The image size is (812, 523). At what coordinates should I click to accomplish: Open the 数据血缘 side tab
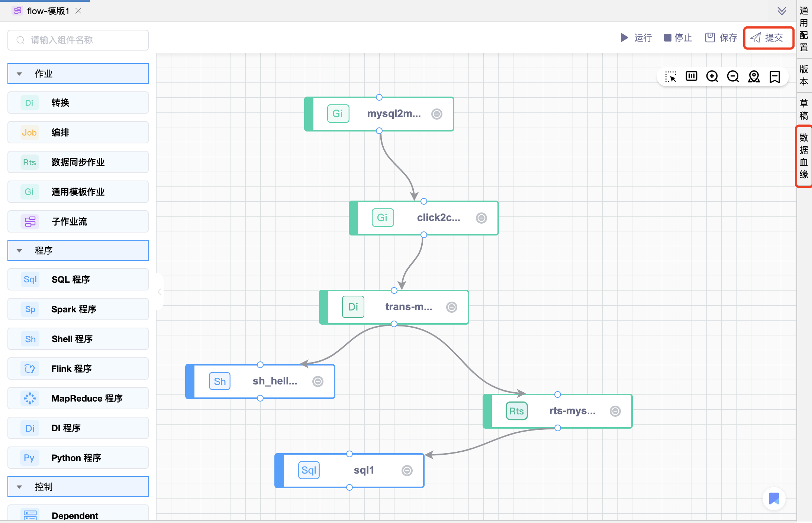804,156
